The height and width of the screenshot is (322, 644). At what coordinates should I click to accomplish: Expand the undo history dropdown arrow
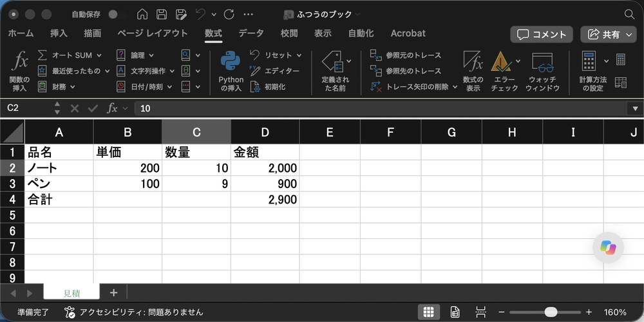click(x=214, y=14)
